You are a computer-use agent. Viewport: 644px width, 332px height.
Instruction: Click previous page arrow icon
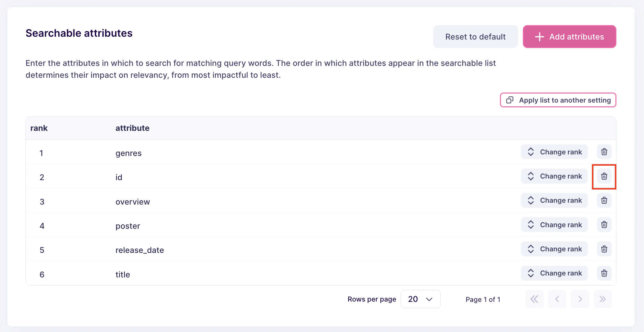(557, 299)
